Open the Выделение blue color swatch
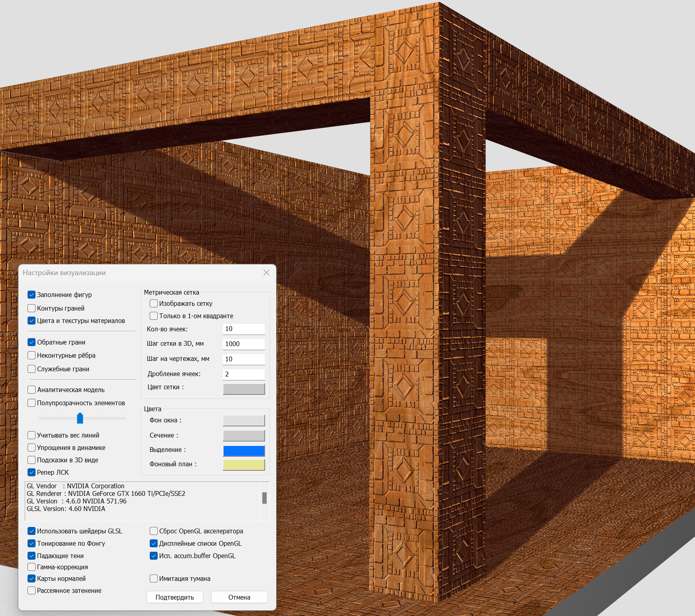Viewport: 695px width, 616px height. [244, 451]
